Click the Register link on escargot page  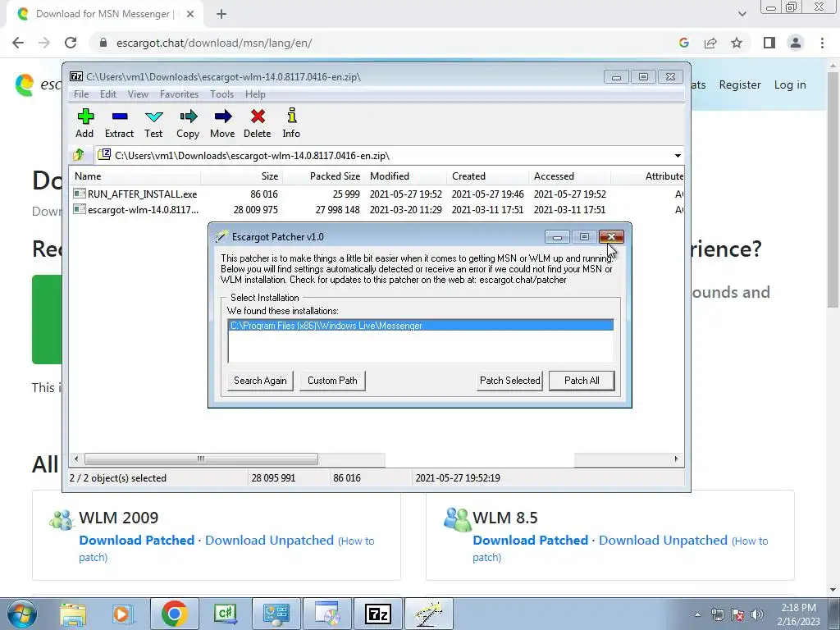[740, 84]
